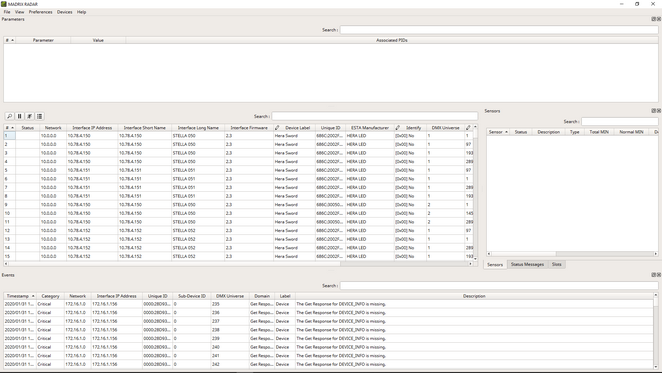Switch to the Status Messages tab
The height and width of the screenshot is (373, 662).
[527, 264]
